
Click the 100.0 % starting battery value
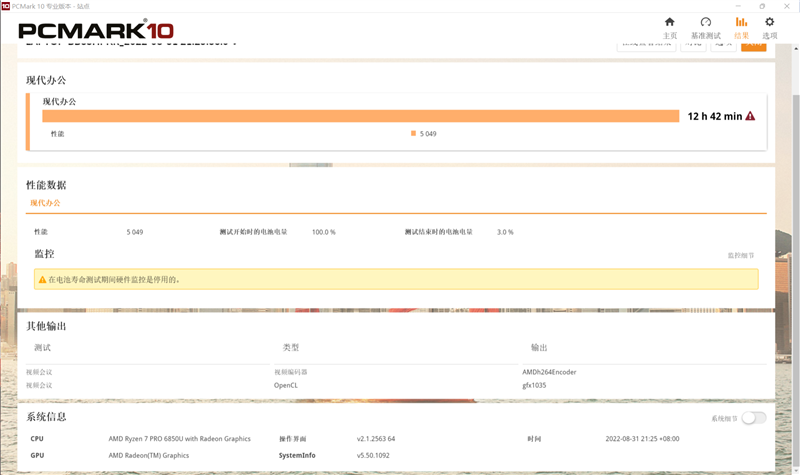(323, 232)
